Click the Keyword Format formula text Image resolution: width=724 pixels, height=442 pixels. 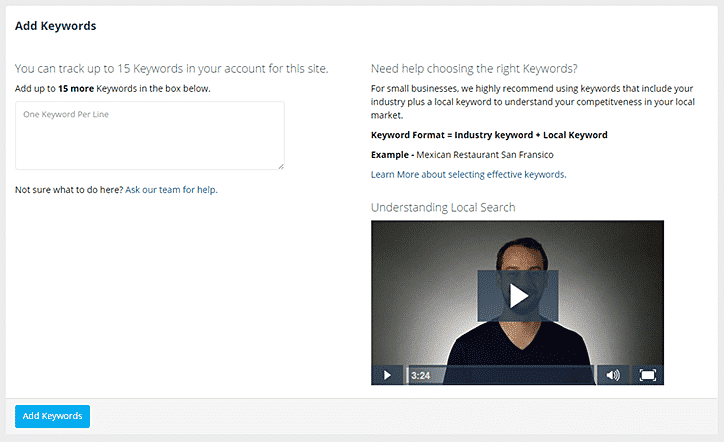coord(489,135)
